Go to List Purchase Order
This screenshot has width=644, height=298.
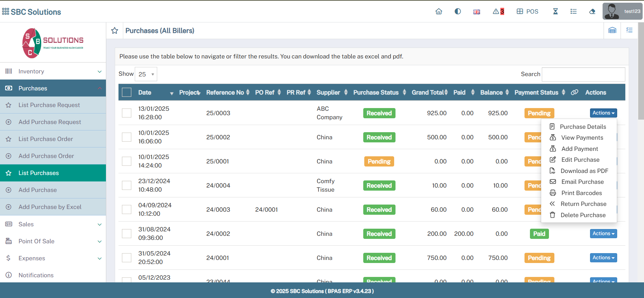click(46, 139)
